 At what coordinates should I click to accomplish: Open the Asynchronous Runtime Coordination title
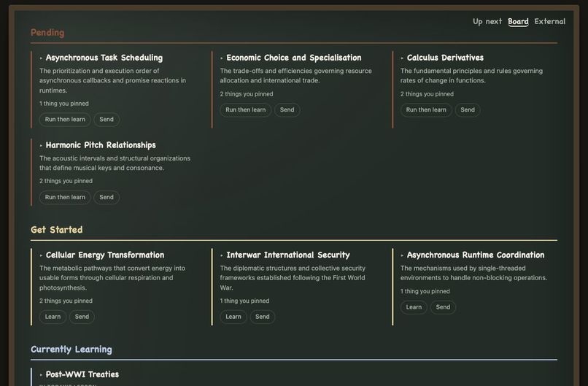coord(476,255)
